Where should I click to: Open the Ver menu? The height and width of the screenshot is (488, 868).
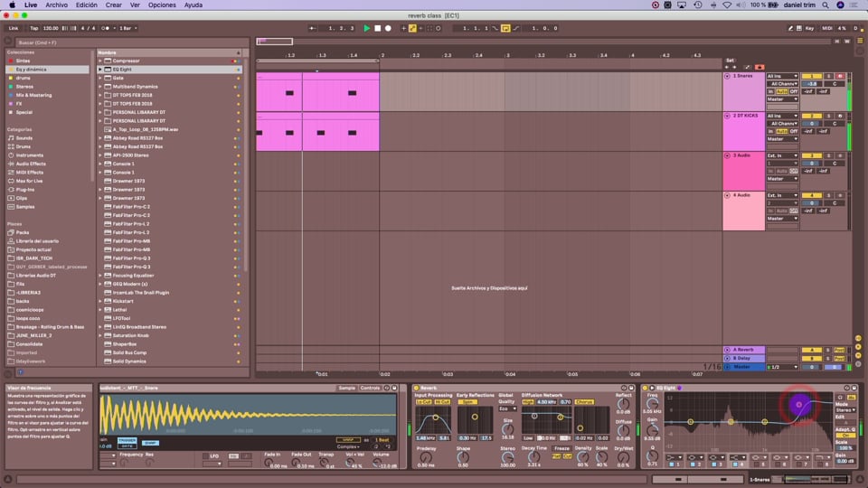point(135,5)
